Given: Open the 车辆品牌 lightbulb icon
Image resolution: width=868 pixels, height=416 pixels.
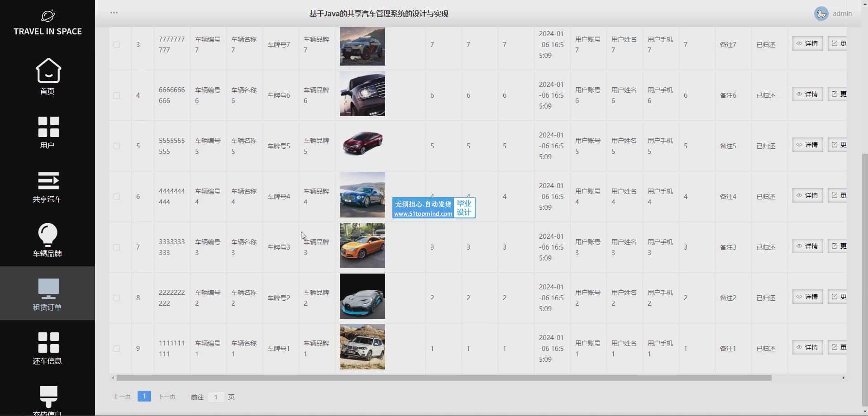Looking at the screenshot, I should coord(48,235).
